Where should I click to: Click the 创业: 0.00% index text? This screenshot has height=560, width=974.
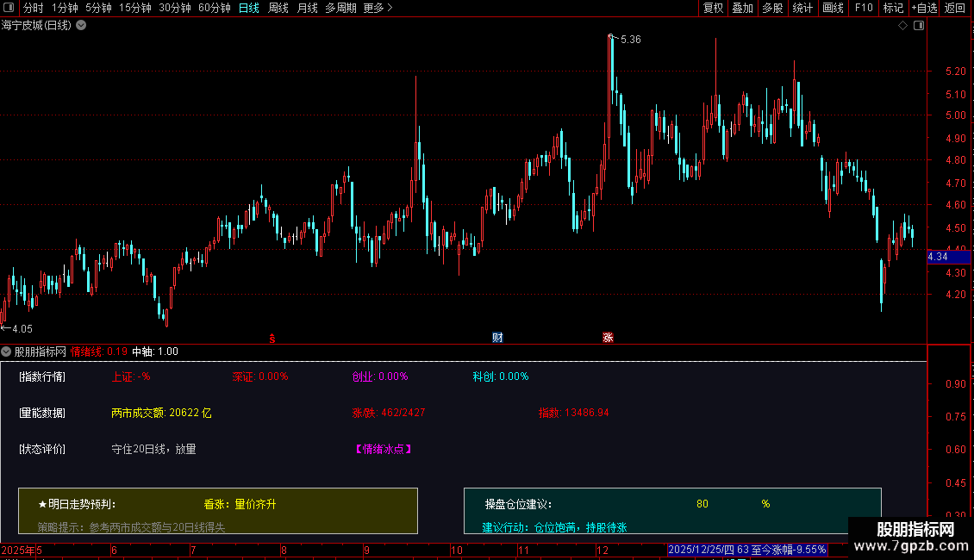(380, 376)
